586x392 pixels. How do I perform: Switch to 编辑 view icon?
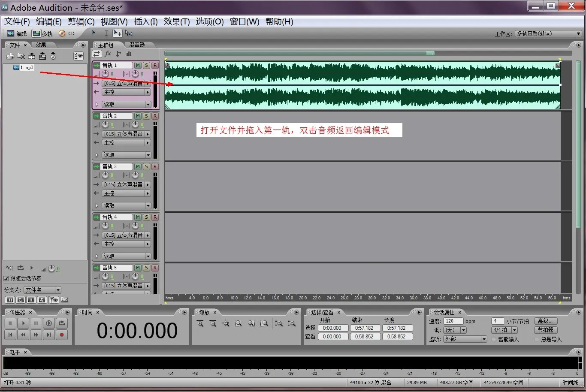(x=17, y=33)
